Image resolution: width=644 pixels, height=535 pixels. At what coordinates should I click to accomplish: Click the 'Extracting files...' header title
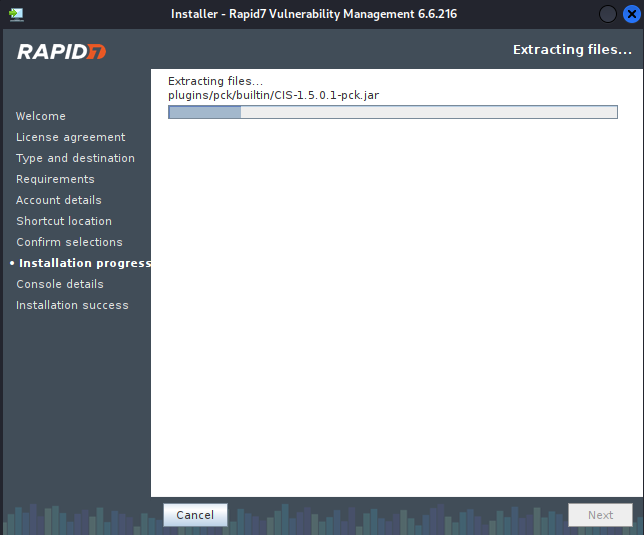click(572, 50)
